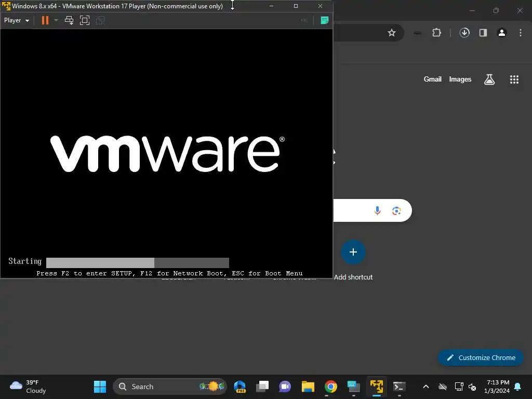Open the network status tray icon
Image resolution: width=532 pixels, height=399 pixels.
coord(459,387)
